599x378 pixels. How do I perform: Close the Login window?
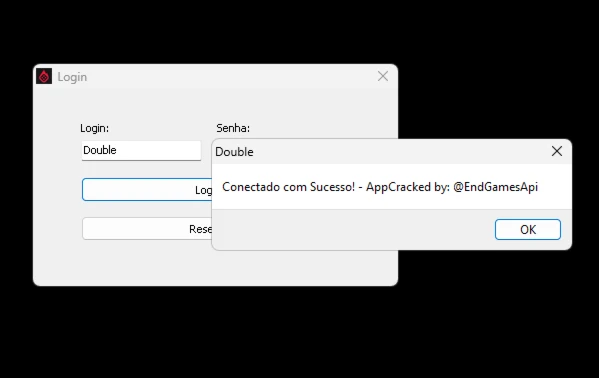tap(383, 76)
